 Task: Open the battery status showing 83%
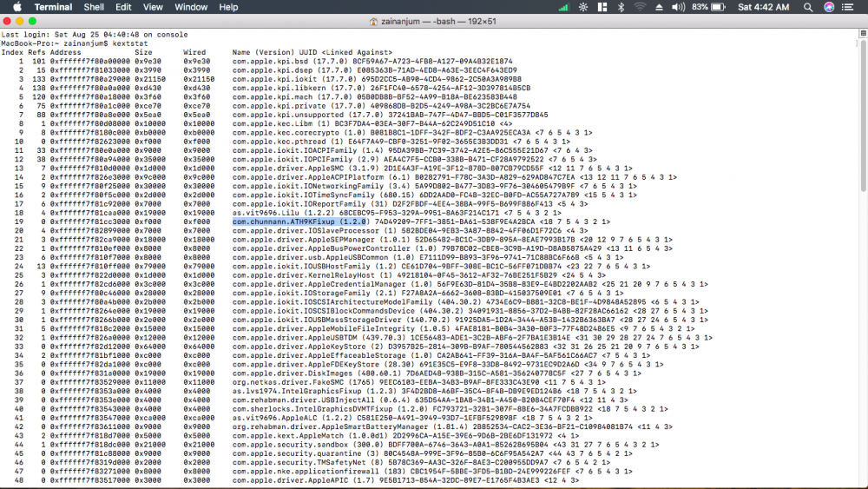pyautogui.click(x=708, y=7)
